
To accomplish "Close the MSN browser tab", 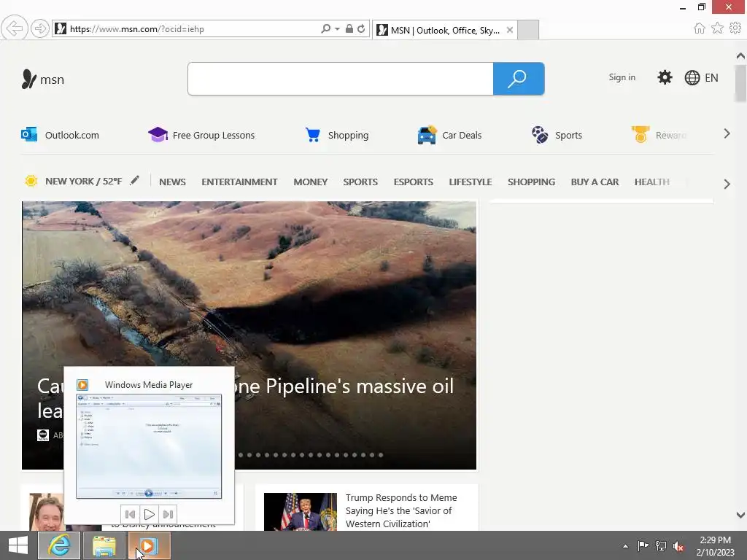I will [x=510, y=30].
